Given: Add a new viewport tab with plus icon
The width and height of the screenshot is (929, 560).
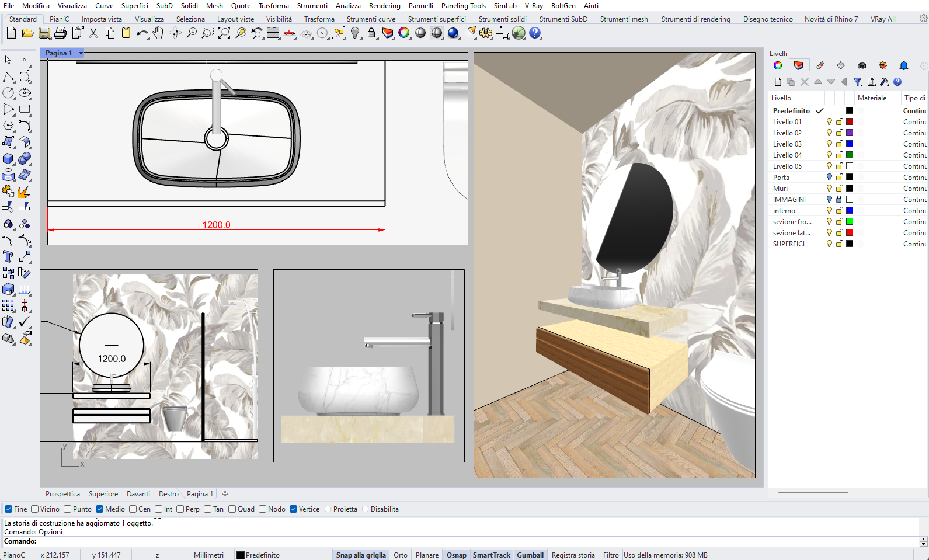Looking at the screenshot, I should [225, 494].
